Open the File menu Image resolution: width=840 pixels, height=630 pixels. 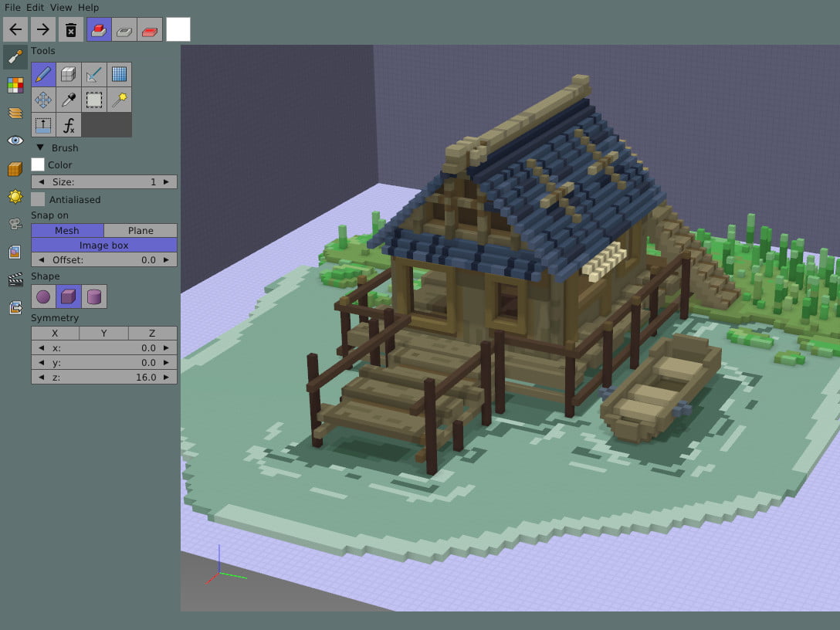click(12, 7)
